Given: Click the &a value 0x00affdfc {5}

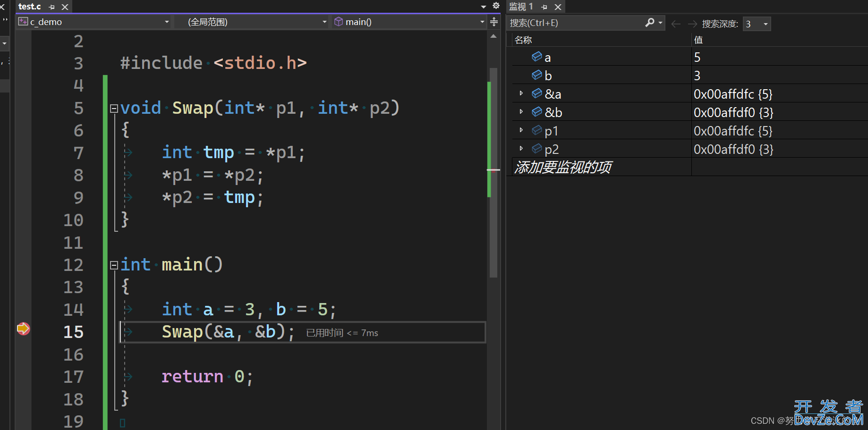Looking at the screenshot, I should [x=733, y=94].
